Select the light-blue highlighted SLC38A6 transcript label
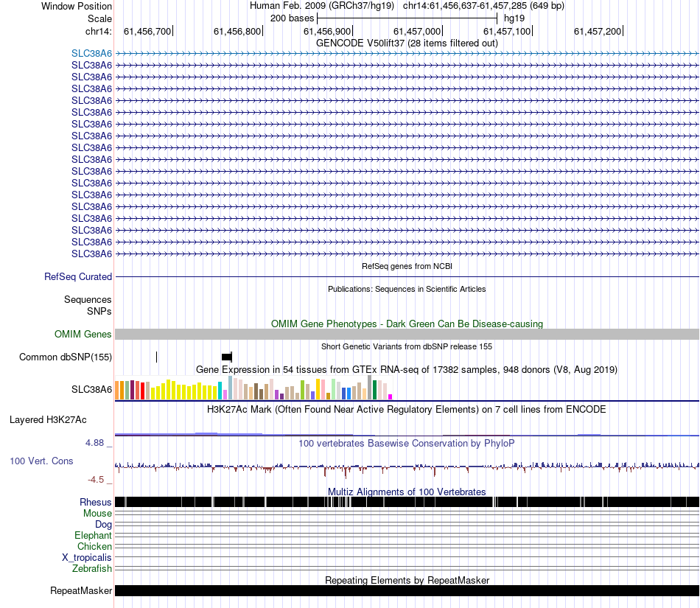Screen dimensions: 700x608 click(x=91, y=53)
